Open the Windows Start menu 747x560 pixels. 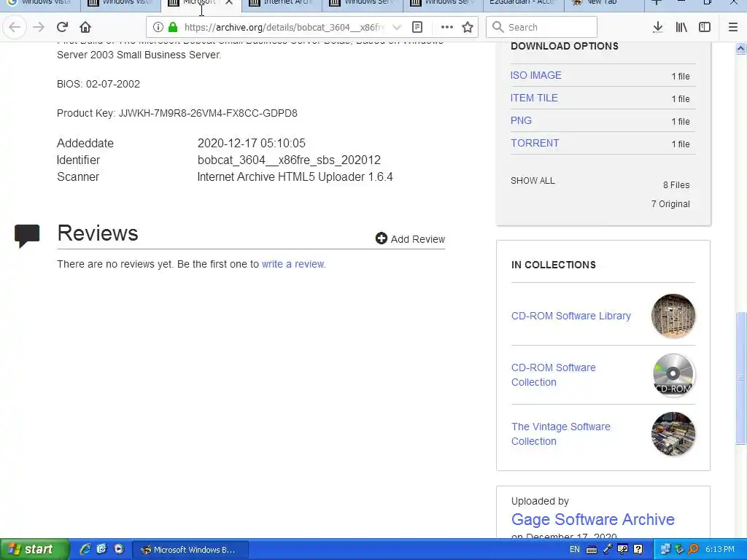(34, 549)
